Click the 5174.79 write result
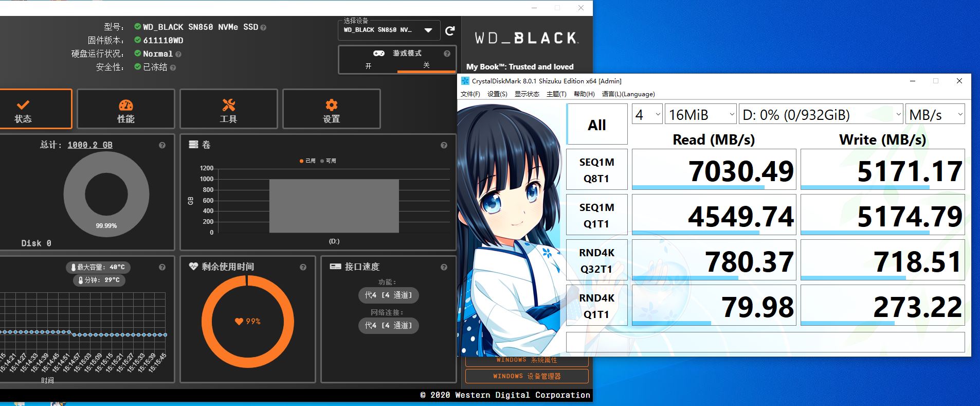 pyautogui.click(x=883, y=215)
